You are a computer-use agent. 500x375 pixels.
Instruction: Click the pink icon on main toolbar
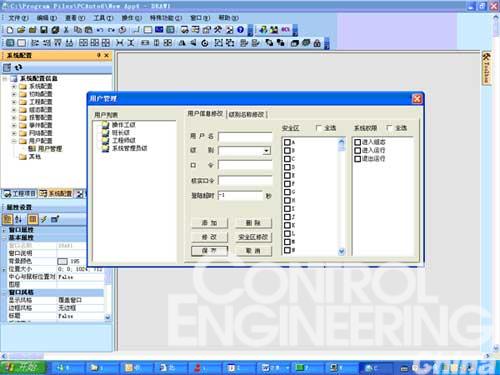coord(285,30)
